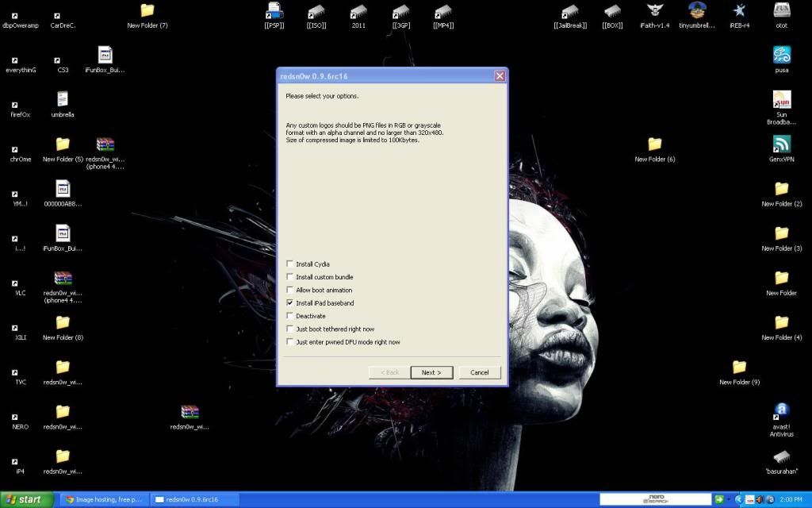The image size is (812, 508).
Task: Launch the firefOx shortcut
Action: tap(21, 109)
